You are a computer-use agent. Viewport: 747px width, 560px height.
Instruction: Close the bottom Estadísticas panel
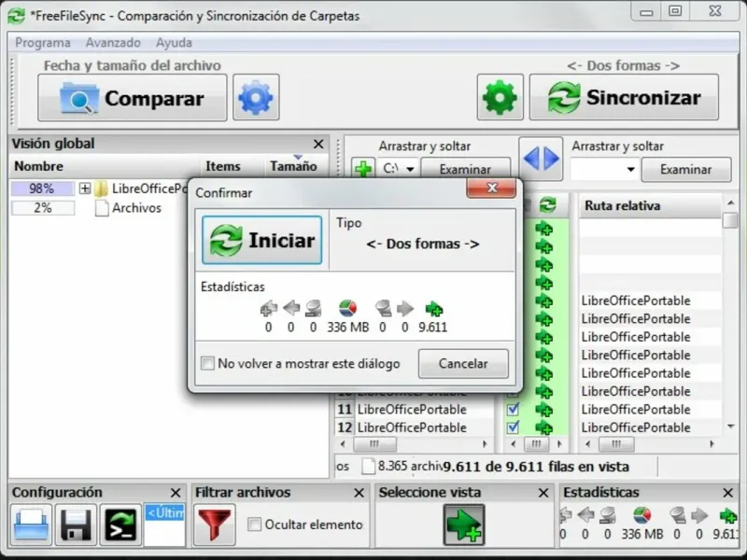pos(728,493)
